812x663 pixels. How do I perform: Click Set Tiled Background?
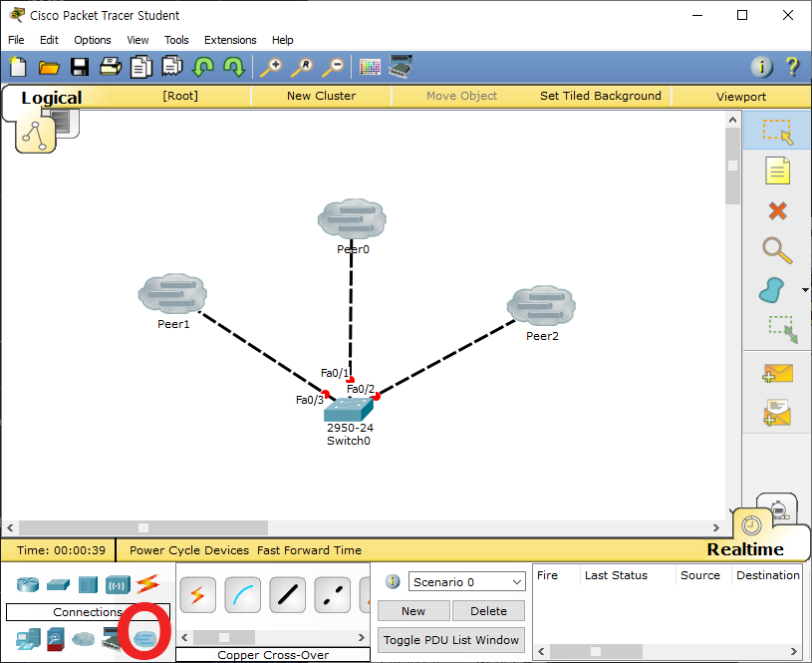coord(601,96)
